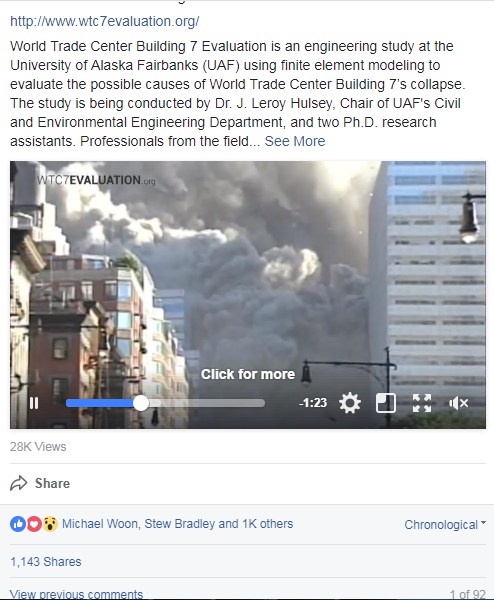Pop out video to corner player
This screenshot has width=494, height=600.
tap(386, 403)
